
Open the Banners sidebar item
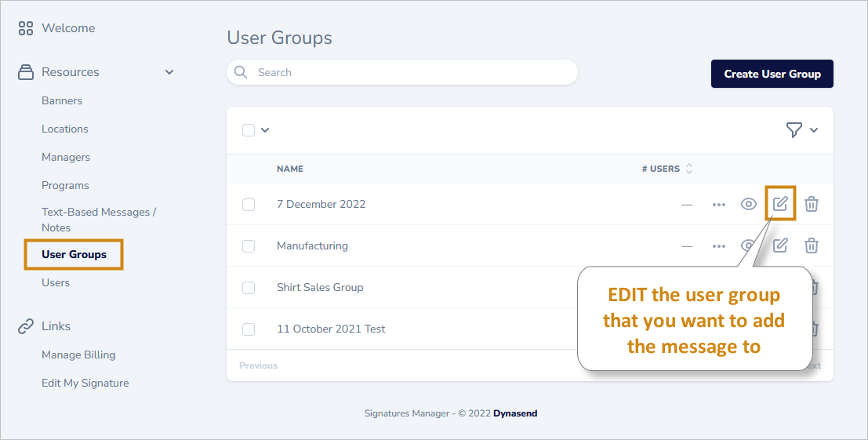coord(62,100)
